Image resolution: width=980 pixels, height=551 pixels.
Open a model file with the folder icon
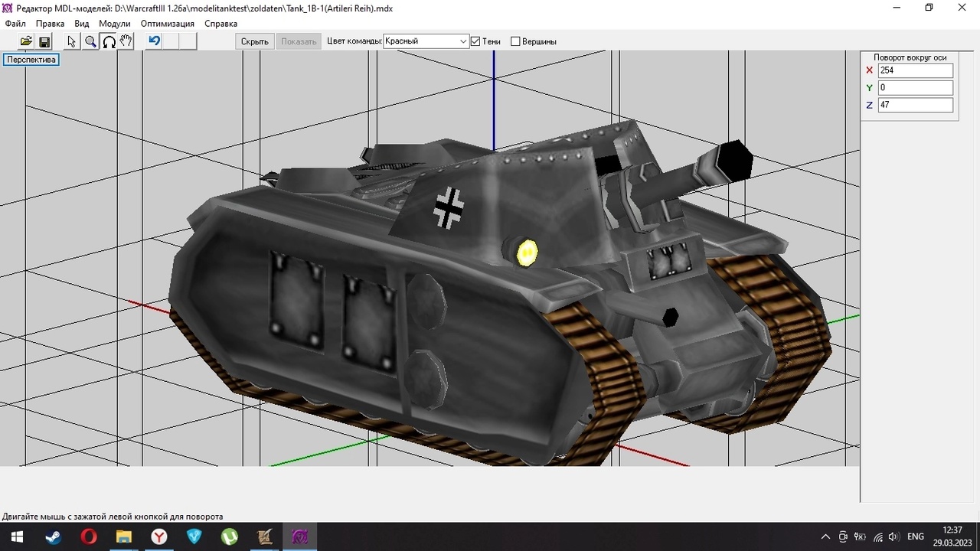click(26, 41)
